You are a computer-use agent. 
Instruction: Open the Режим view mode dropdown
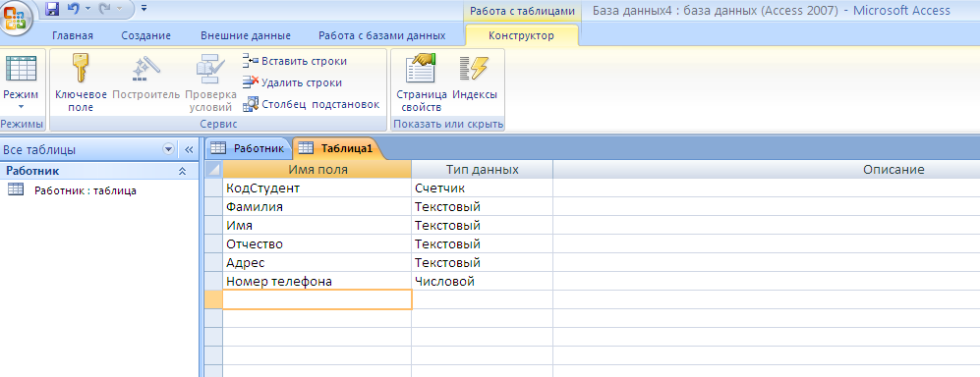point(21,83)
